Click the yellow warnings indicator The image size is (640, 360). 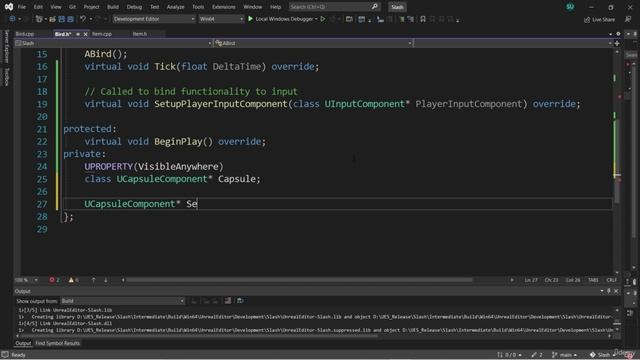[x=73, y=280]
